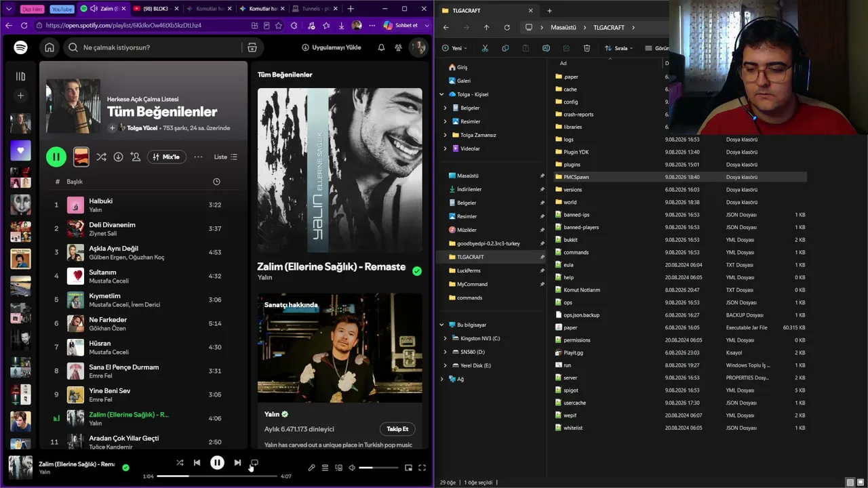Unpin Müzikler from quick access
Screen dimensions: 868x488
(x=542, y=230)
